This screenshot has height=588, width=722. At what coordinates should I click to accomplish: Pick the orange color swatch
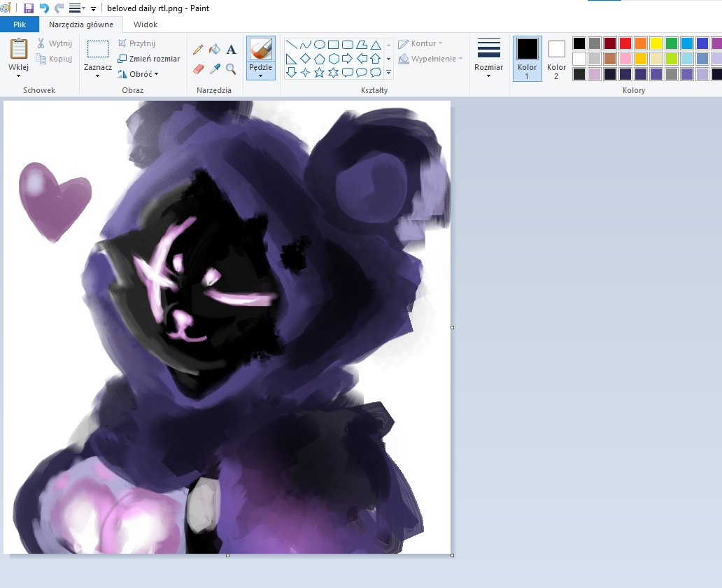641,43
